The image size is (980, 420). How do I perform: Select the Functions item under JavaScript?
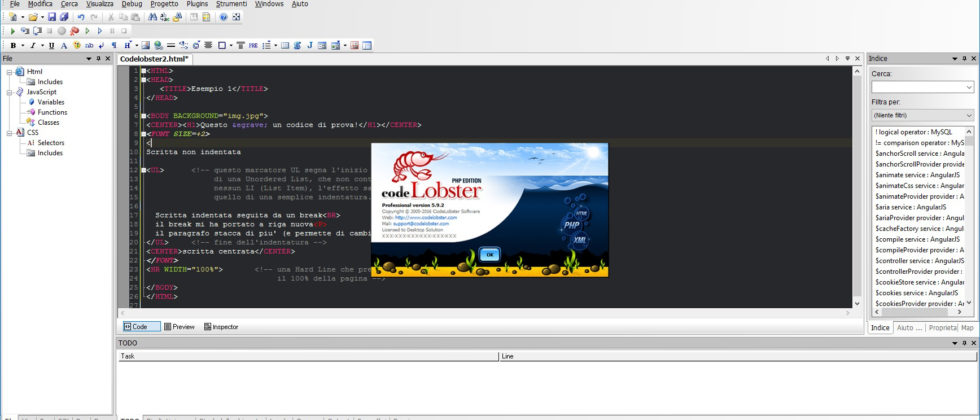pyautogui.click(x=52, y=112)
